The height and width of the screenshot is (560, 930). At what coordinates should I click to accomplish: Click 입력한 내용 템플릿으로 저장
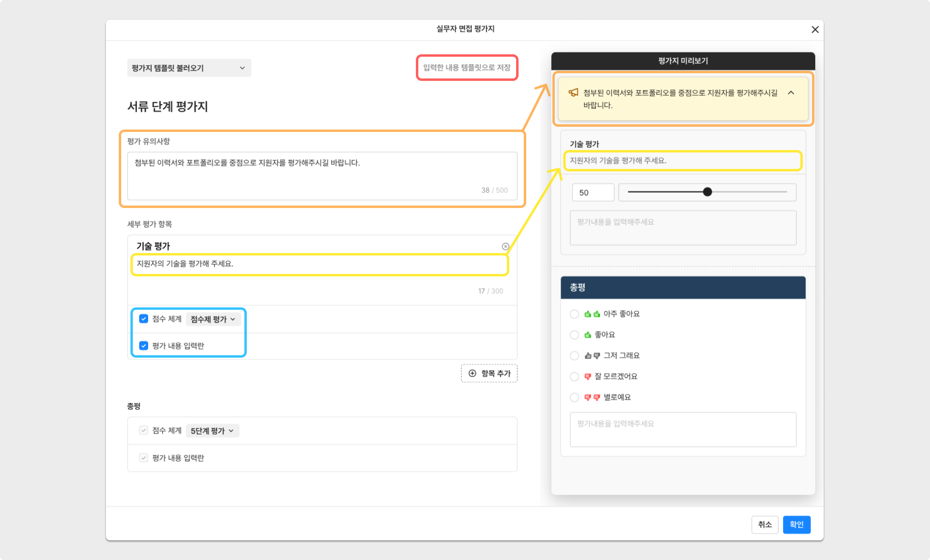click(467, 68)
